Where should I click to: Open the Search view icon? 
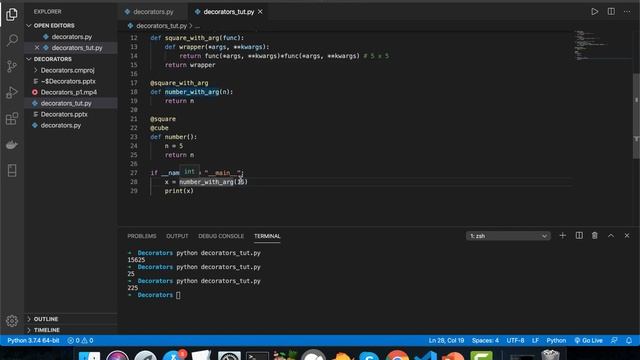12,40
